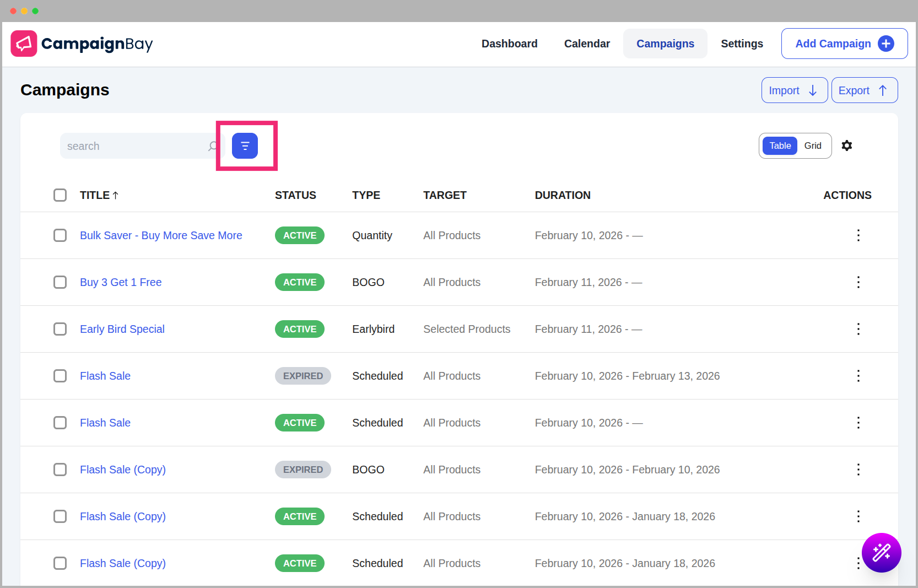Open the campaign filter options
The width and height of the screenshot is (918, 588).
tap(245, 145)
